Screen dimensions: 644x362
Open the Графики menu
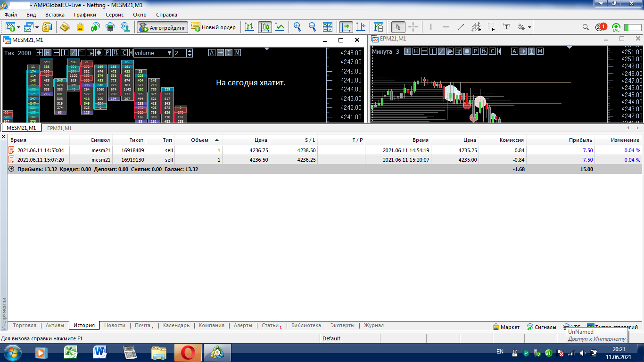pyautogui.click(x=85, y=15)
